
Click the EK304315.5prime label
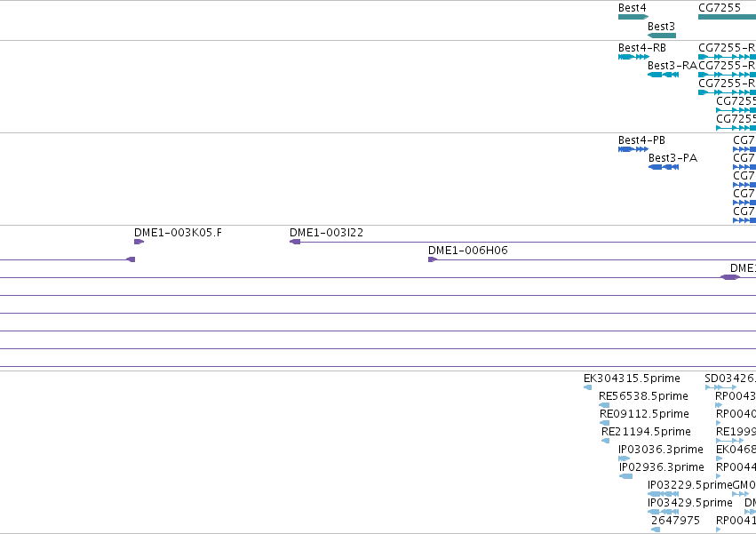pyautogui.click(x=632, y=379)
